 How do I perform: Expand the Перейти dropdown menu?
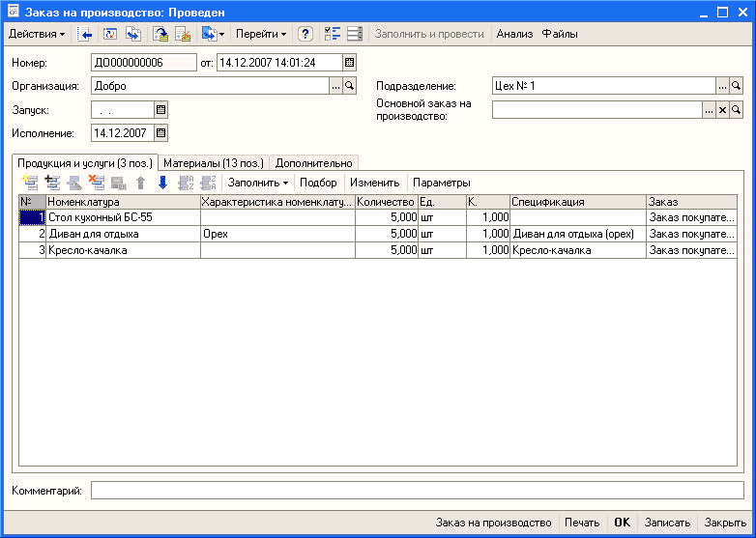click(x=261, y=34)
